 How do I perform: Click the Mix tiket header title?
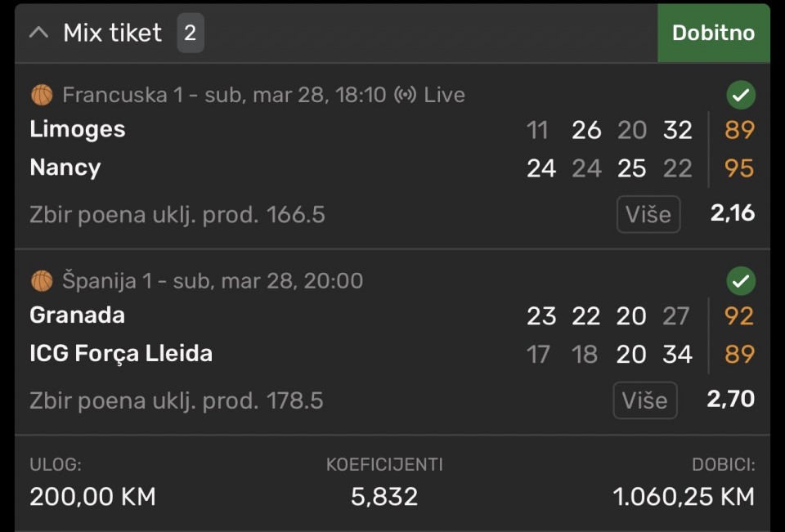point(113,33)
